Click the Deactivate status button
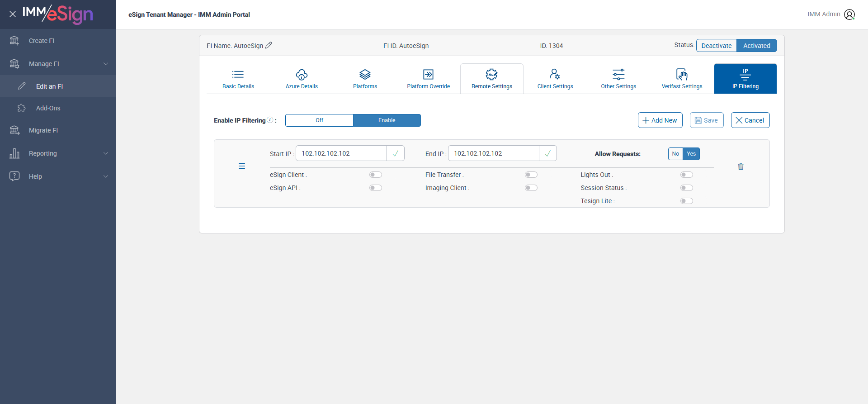 pos(717,46)
